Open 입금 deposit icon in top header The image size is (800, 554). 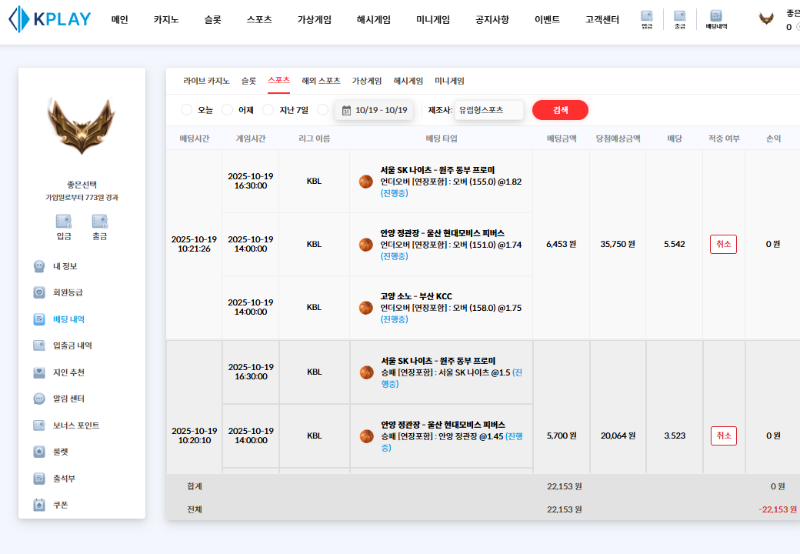pyautogui.click(x=646, y=19)
